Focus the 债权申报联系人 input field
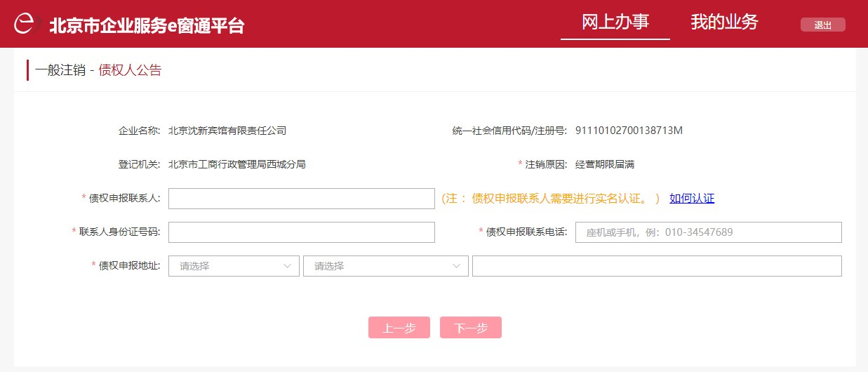 coord(301,199)
